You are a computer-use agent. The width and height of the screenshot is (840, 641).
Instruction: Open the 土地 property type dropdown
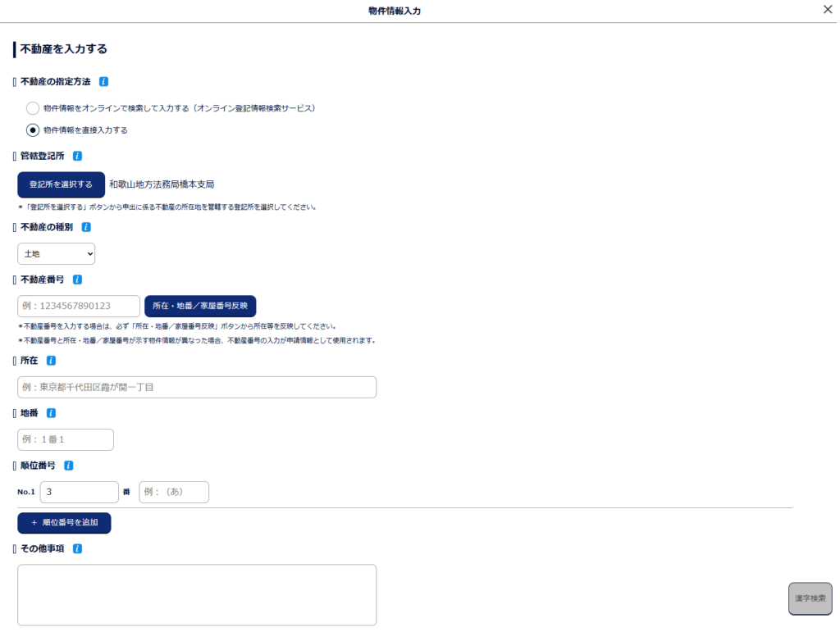pyautogui.click(x=56, y=254)
